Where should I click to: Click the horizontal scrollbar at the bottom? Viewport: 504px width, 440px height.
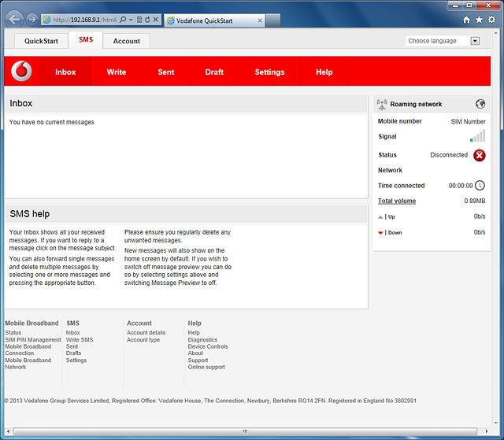(244, 431)
